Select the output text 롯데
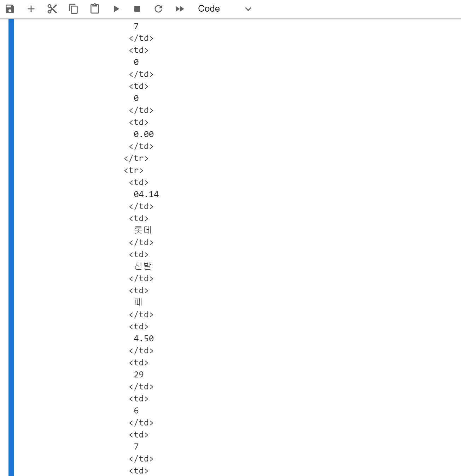This screenshot has height=476, width=461. tap(143, 230)
